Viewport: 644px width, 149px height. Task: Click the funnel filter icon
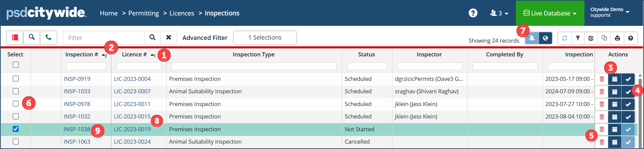[x=578, y=38]
